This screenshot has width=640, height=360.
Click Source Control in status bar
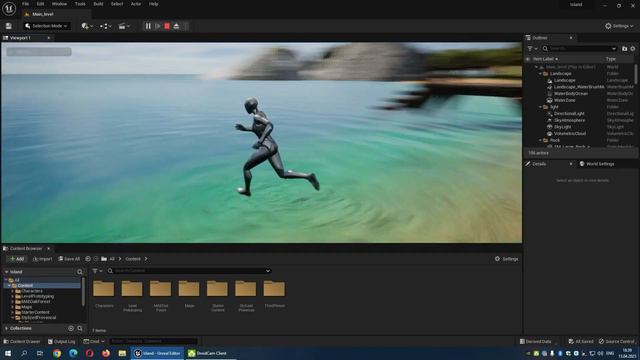(617, 342)
